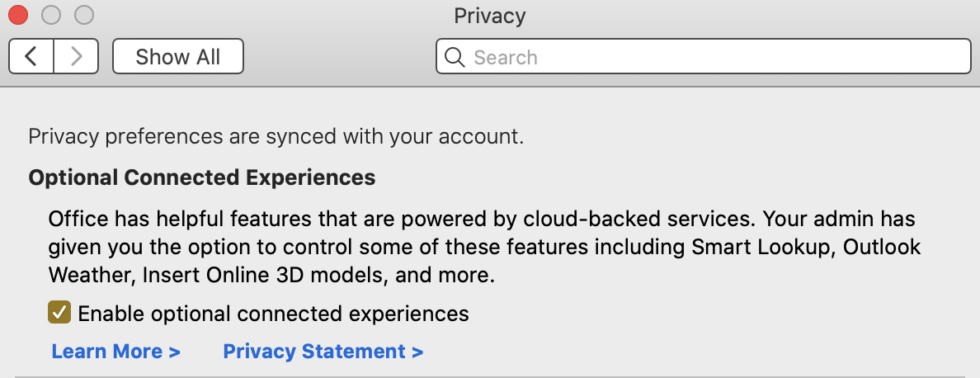The height and width of the screenshot is (378, 980).
Task: Click the chevron after Learn More
Action: coord(174,352)
